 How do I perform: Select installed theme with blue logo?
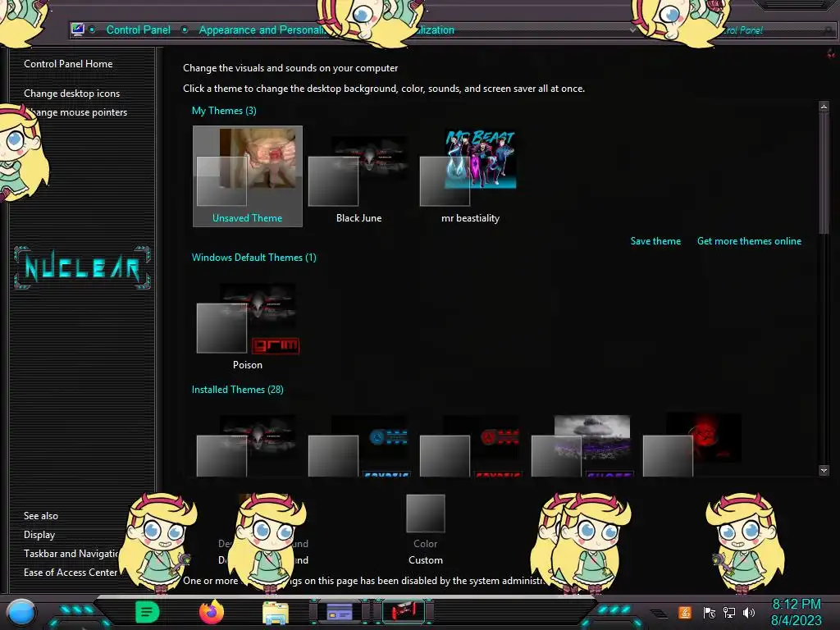(x=358, y=445)
